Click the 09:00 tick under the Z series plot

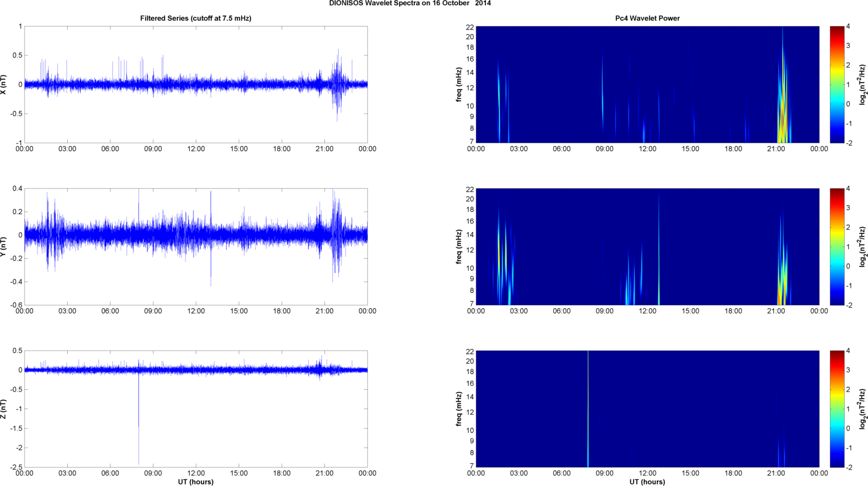(153, 473)
